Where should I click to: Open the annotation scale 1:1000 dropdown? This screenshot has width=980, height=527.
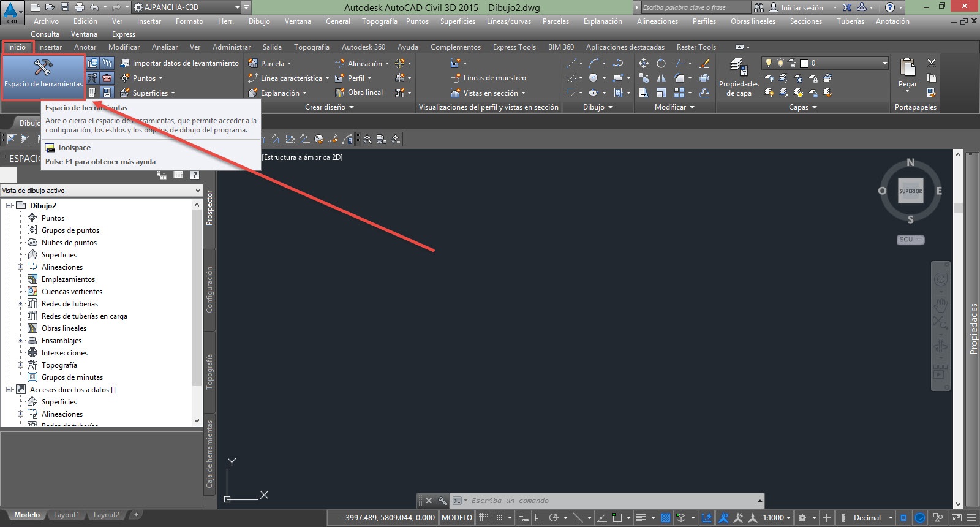[x=777, y=518]
